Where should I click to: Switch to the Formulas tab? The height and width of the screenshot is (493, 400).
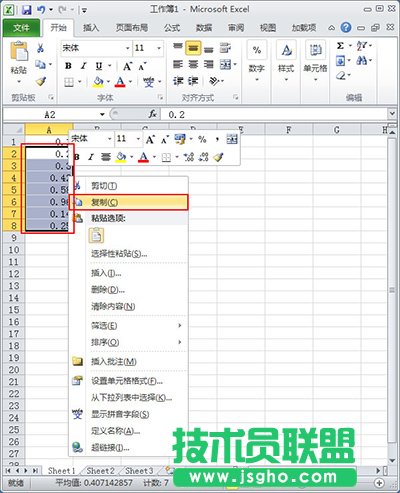pyautogui.click(x=172, y=28)
